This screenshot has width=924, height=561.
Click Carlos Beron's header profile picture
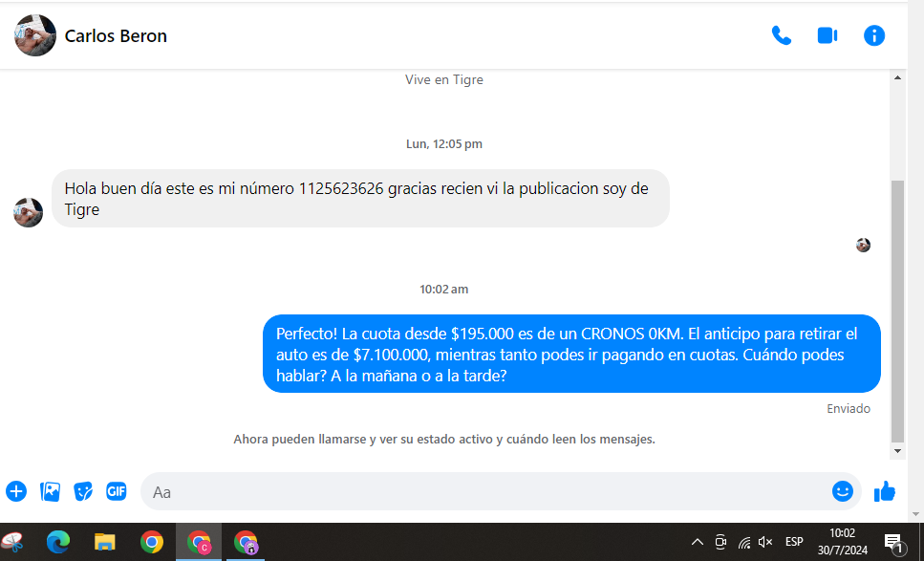tap(35, 36)
